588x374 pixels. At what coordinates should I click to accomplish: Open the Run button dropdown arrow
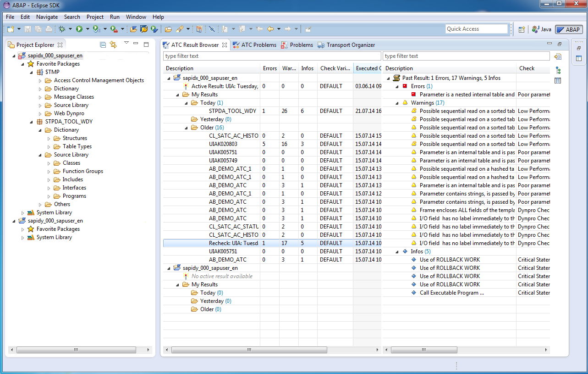(88, 29)
